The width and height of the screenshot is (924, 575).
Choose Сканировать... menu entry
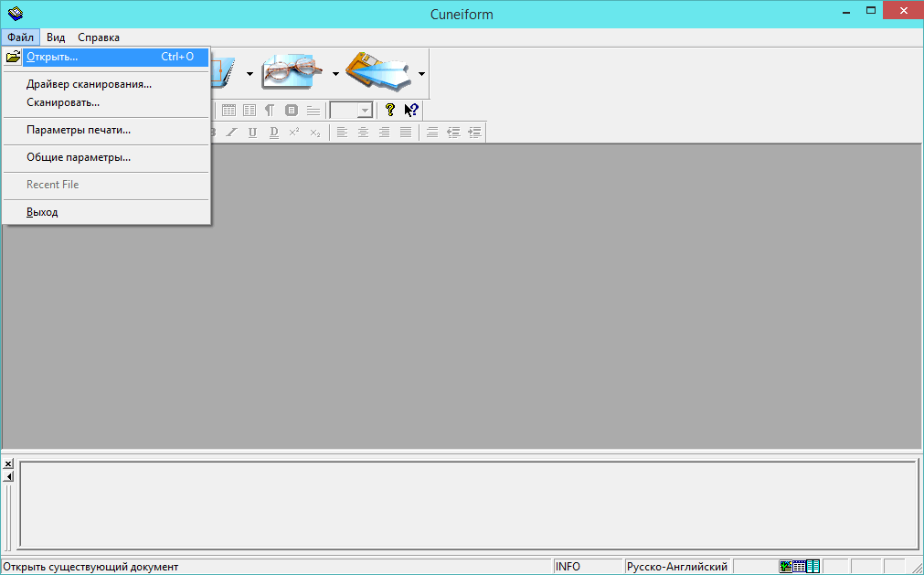click(x=107, y=102)
